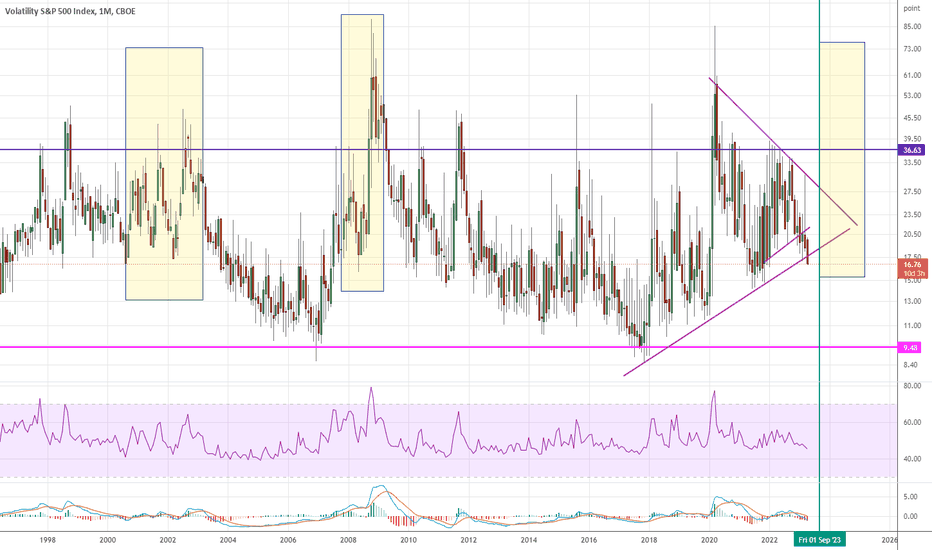Click the MACD histogram red bars near 2009
The image size is (932, 550).
(x=401, y=521)
